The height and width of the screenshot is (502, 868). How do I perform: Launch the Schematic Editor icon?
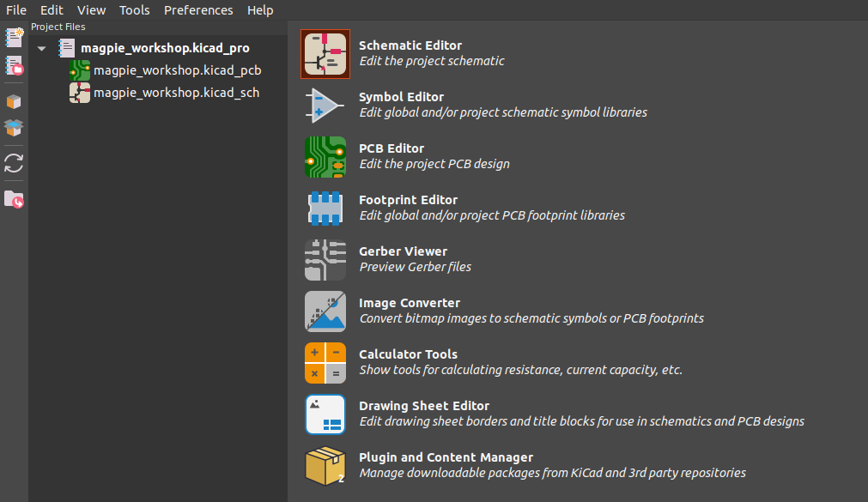point(325,54)
